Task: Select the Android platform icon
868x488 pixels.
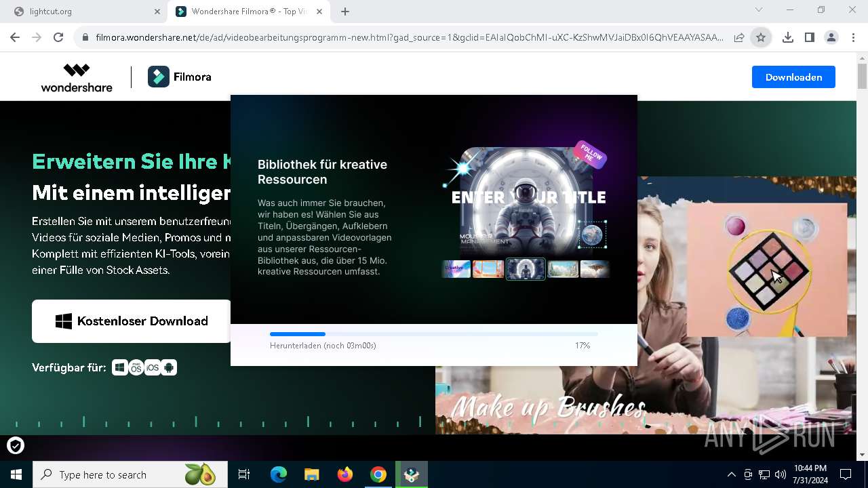Action: [x=169, y=367]
